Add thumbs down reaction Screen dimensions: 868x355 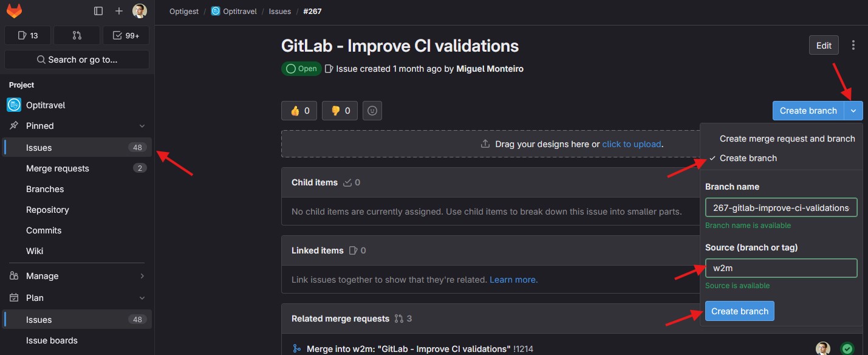pyautogui.click(x=340, y=111)
